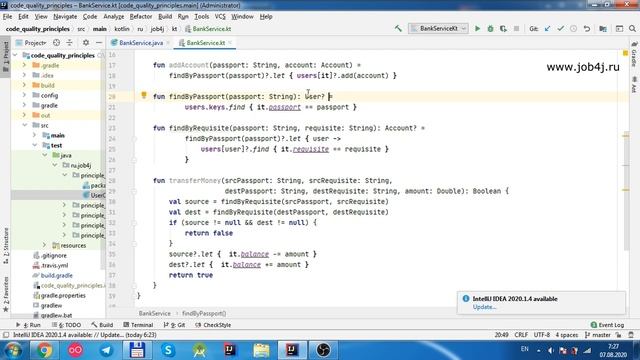Open the Event Log

(607, 325)
